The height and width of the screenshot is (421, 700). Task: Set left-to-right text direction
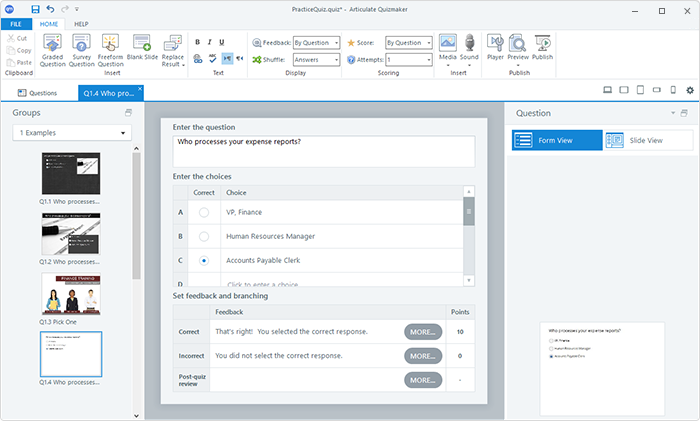coord(227,58)
